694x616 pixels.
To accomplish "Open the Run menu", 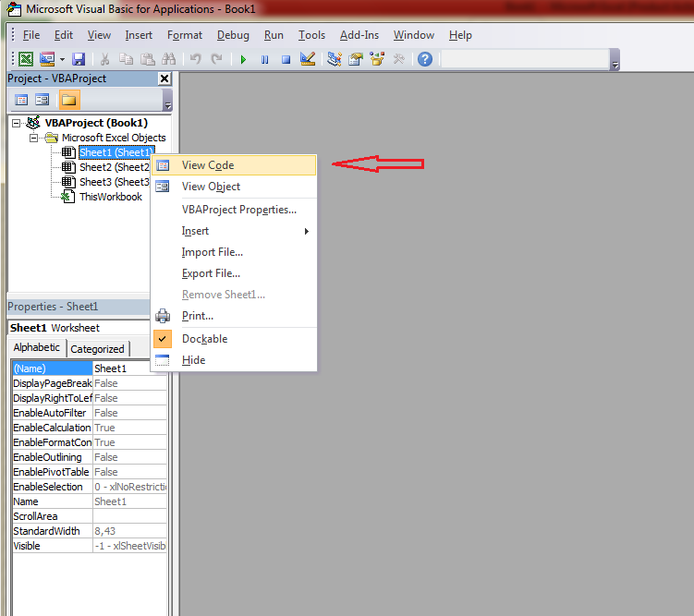I will [274, 35].
